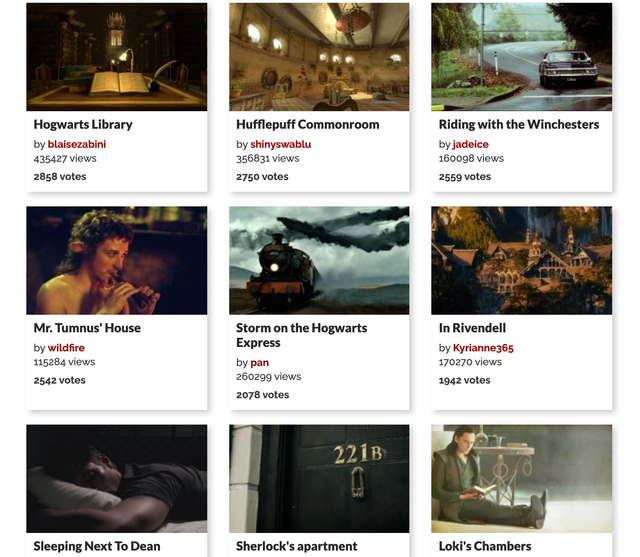Click the Riding with the Winchesters car image
The width and height of the screenshot is (640, 557).
522,57
